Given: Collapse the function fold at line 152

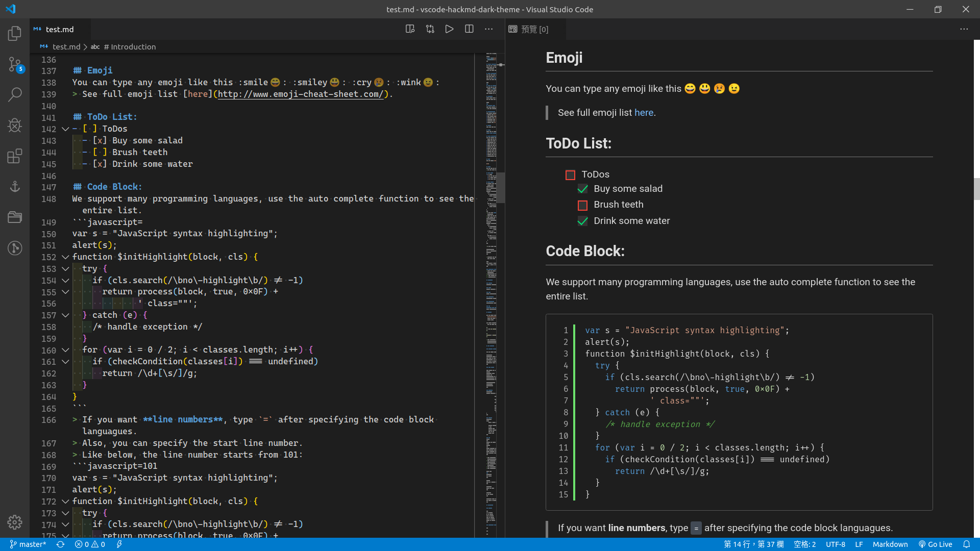Looking at the screenshot, I should point(65,257).
